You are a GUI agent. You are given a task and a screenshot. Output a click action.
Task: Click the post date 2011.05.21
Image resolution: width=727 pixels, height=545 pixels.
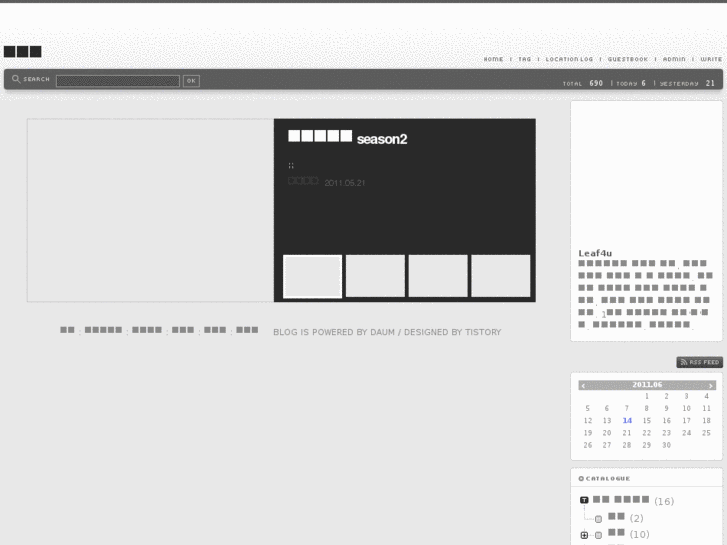click(x=344, y=183)
